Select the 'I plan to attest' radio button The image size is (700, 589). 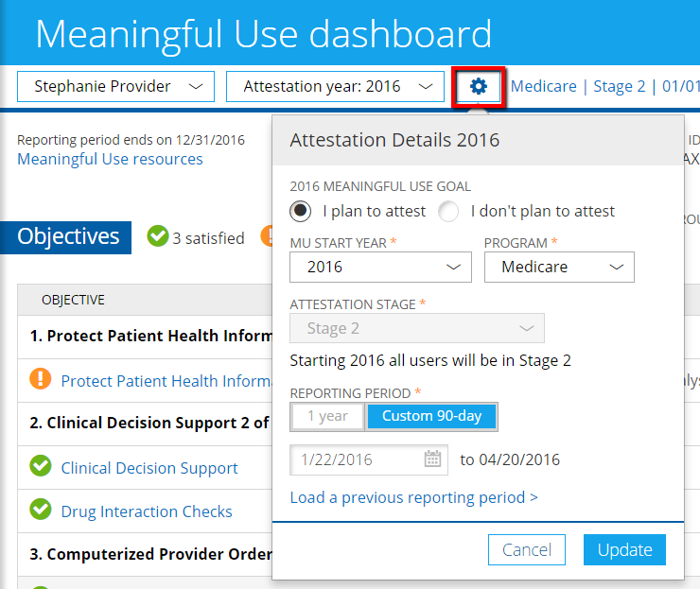(301, 211)
